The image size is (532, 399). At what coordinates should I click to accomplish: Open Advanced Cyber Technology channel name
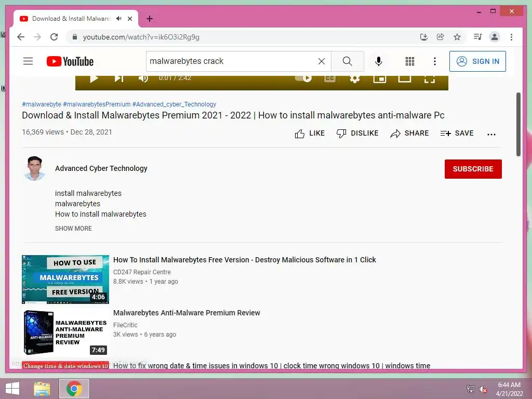point(101,168)
